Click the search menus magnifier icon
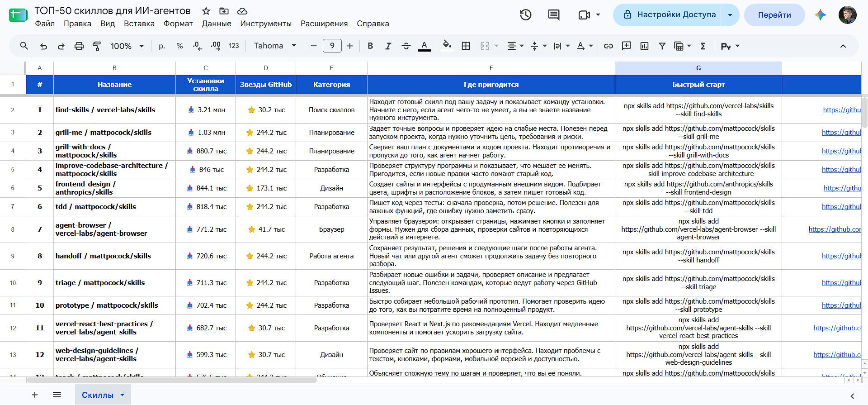Screen dimensions: 868x405 click(x=24, y=46)
